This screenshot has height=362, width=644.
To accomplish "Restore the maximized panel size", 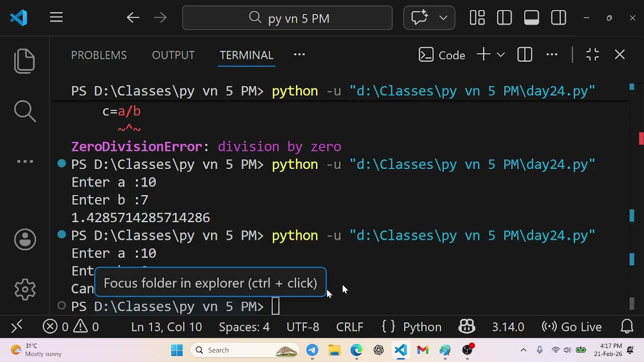I will coord(593,54).
